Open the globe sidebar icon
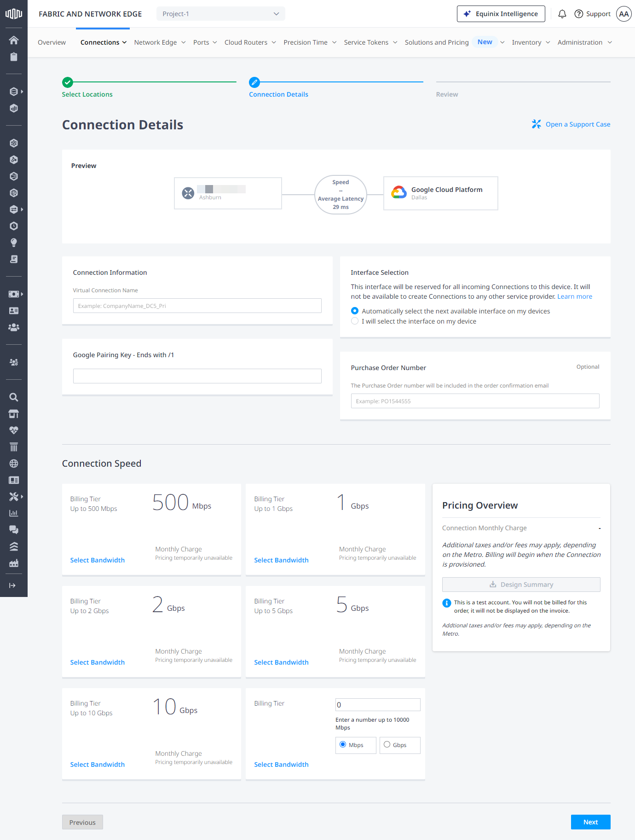The height and width of the screenshot is (840, 635). tap(14, 463)
